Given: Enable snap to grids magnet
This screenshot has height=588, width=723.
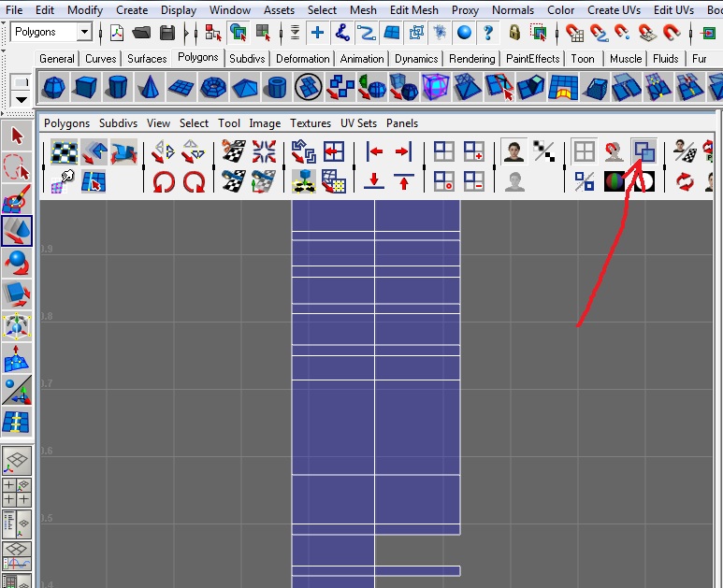Looking at the screenshot, I should [x=575, y=33].
